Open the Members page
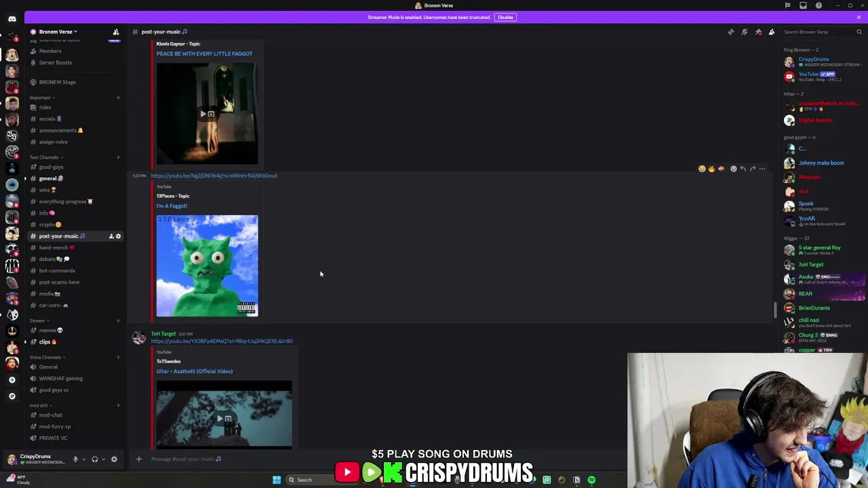This screenshot has height=488, width=868. coord(75,51)
